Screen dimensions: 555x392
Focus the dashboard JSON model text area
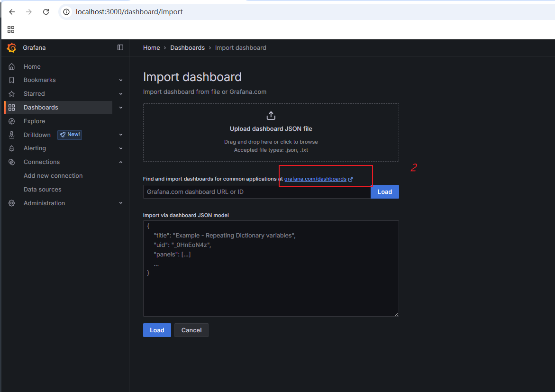point(271,268)
